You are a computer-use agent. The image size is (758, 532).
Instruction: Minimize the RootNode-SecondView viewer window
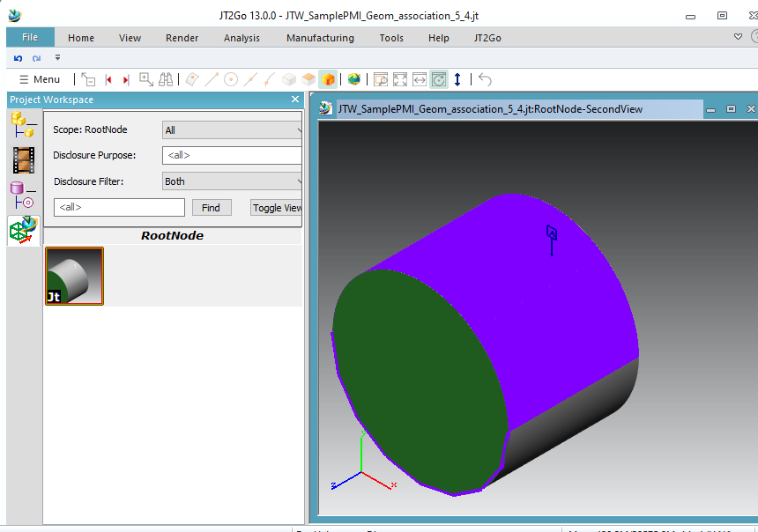[x=710, y=110]
